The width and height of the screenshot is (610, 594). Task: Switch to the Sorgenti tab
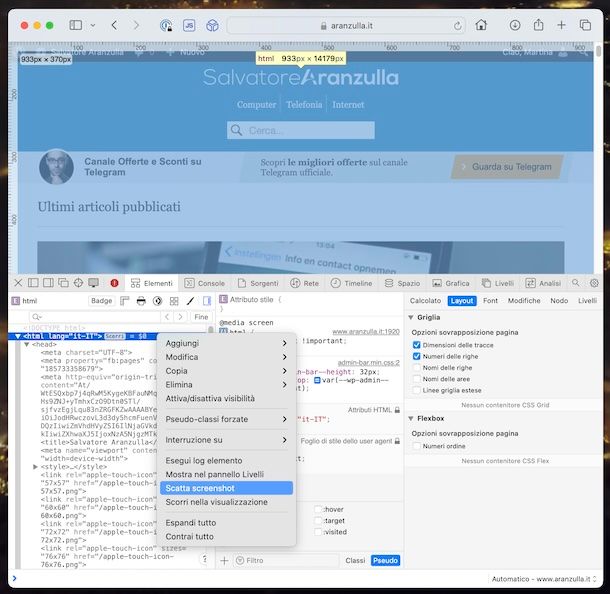[x=258, y=283]
